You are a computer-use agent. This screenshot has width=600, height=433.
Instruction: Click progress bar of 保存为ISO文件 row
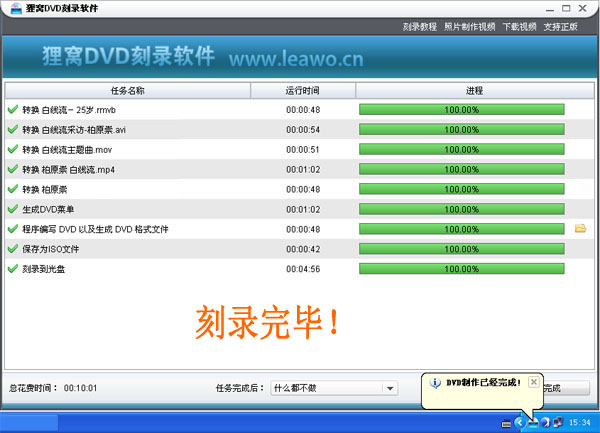[x=461, y=249]
